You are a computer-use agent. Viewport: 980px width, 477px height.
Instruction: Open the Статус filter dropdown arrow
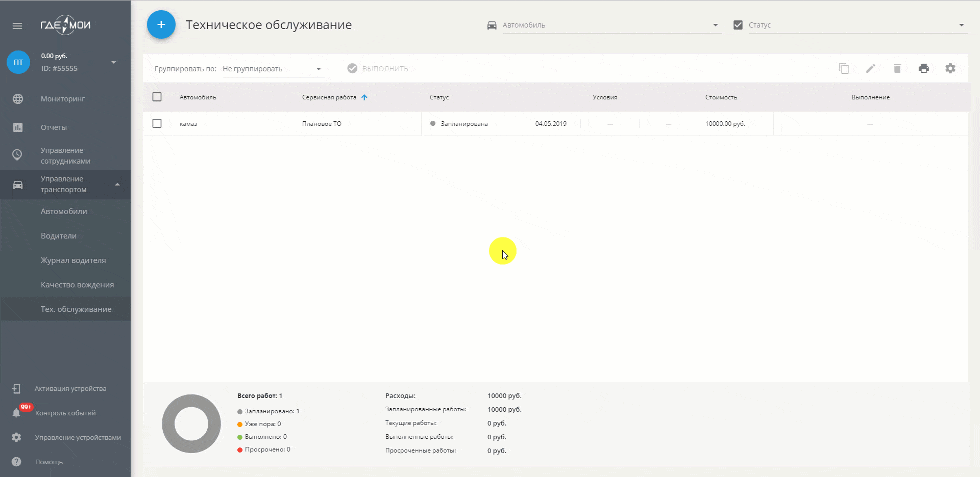(x=962, y=26)
